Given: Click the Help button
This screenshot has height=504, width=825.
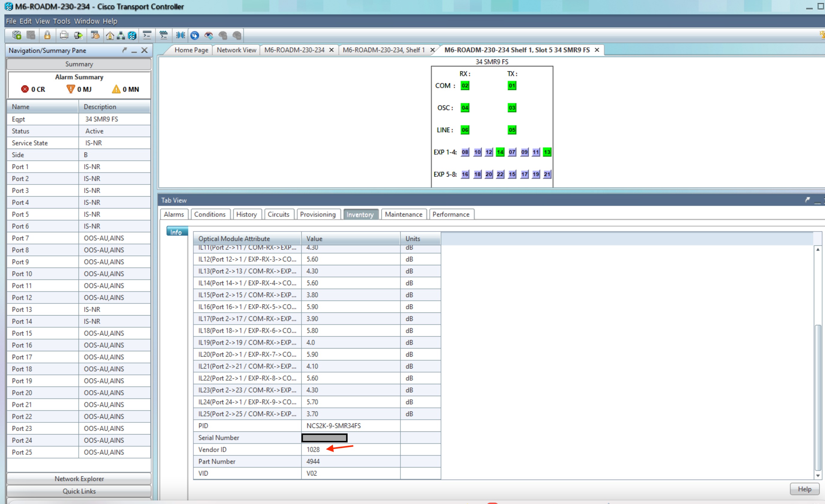Looking at the screenshot, I should coord(804,489).
